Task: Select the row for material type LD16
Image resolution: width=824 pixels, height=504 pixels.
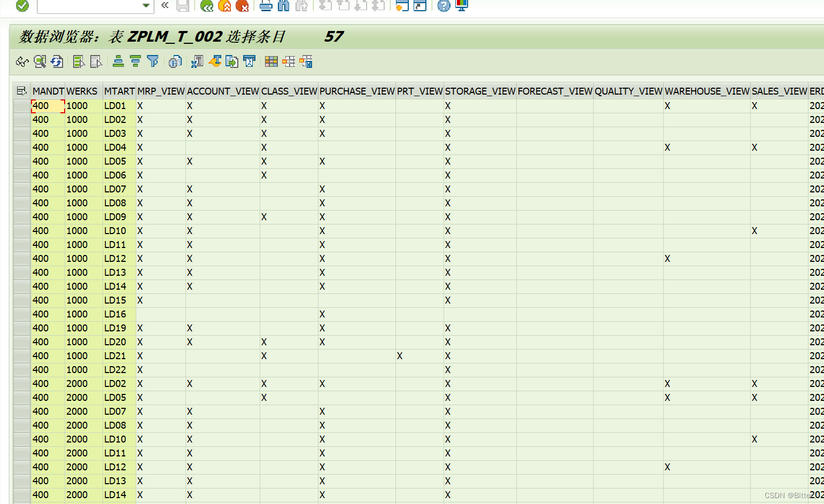Action: (x=21, y=314)
